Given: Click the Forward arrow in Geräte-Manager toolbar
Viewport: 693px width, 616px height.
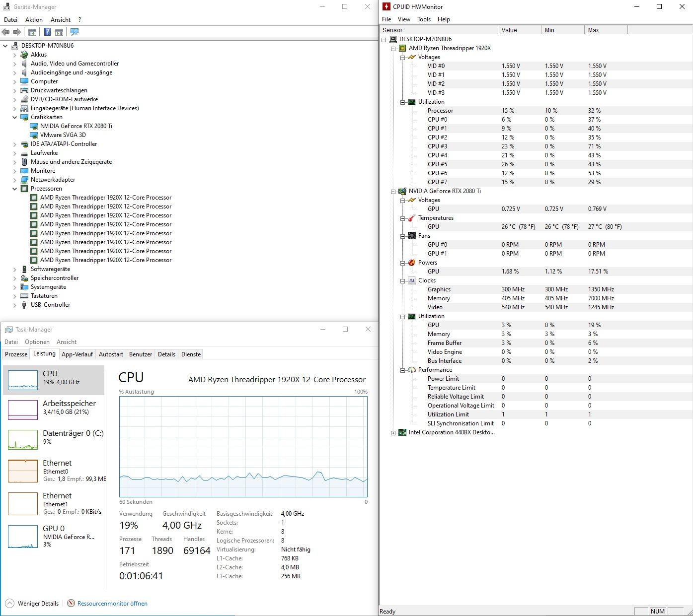Looking at the screenshot, I should (17, 32).
